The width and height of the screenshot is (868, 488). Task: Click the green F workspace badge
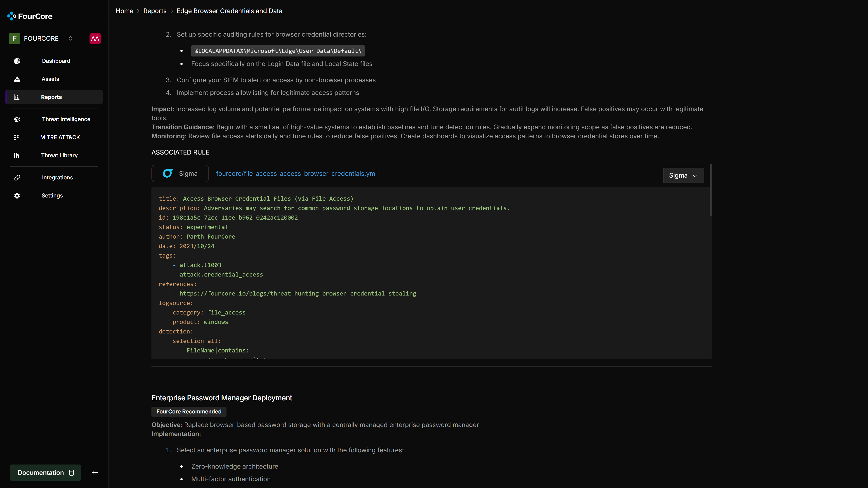pos(14,38)
